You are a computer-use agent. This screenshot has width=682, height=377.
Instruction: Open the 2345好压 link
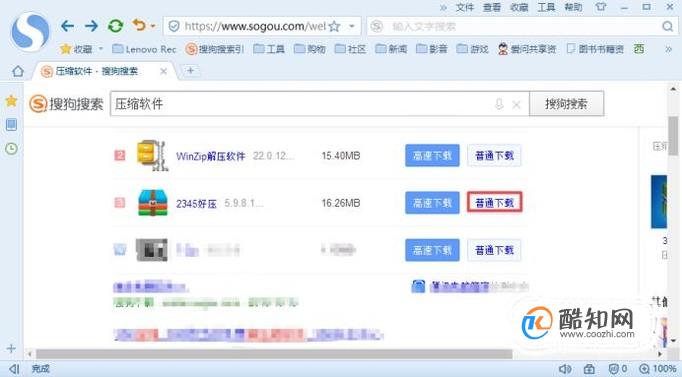pos(196,204)
